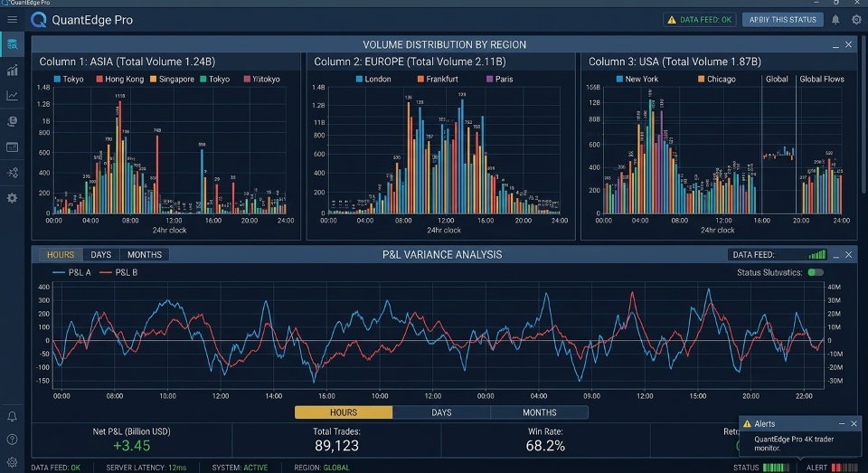This screenshot has width=868, height=473.
Task: Open the card panel icon in the sidebar
Action: [12, 147]
